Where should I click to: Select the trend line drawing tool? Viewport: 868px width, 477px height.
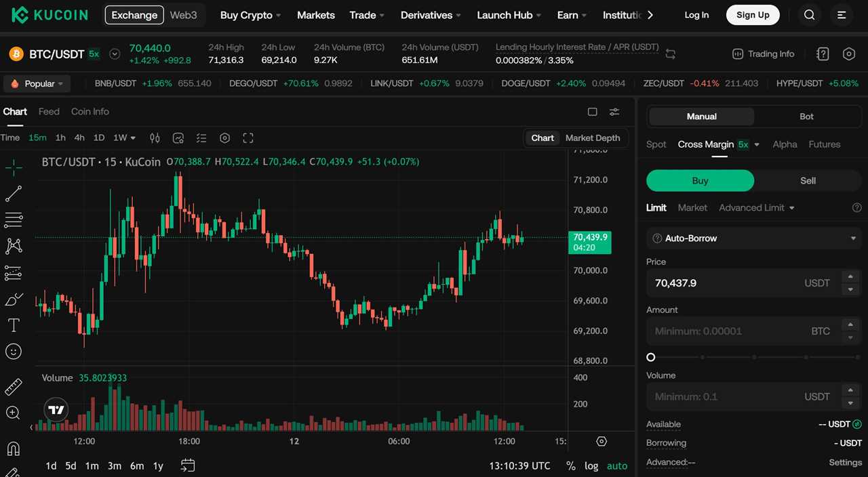tap(14, 194)
